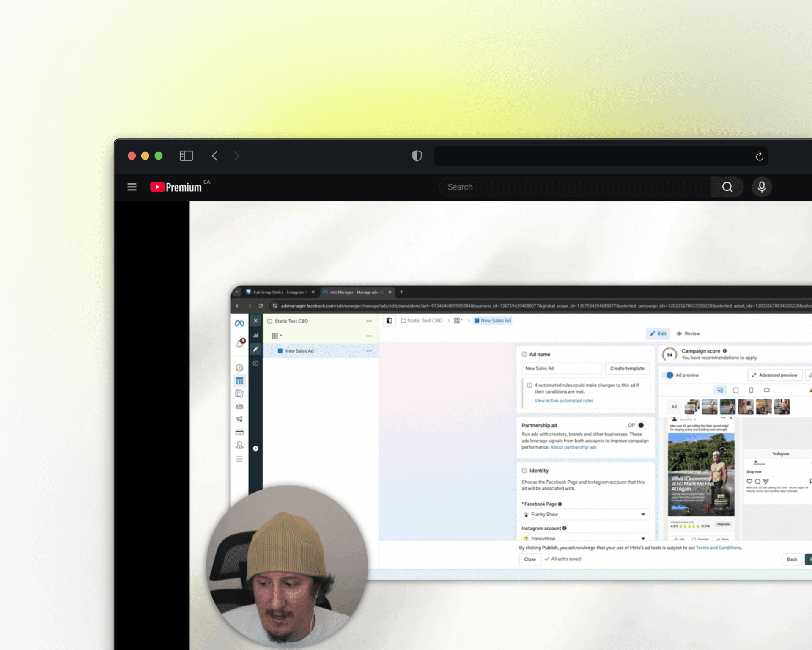Viewport: 812px width, 650px height.
Task: Reload the page with the refresh icon
Action: 759,156
